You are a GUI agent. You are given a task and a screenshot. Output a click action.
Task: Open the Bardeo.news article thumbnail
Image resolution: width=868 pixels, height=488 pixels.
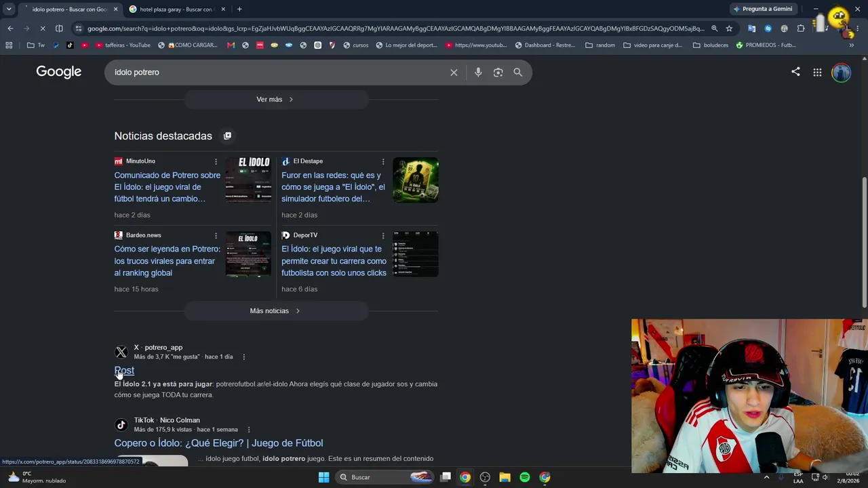248,254
